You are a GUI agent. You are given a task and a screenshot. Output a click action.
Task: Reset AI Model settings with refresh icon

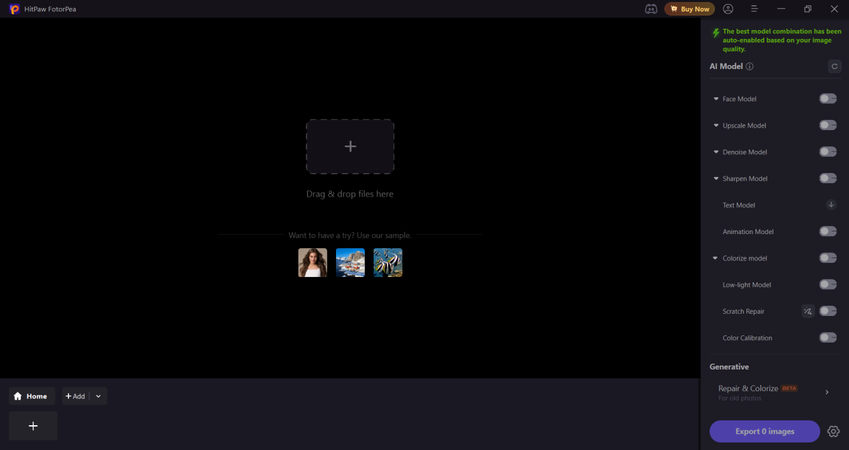(834, 67)
